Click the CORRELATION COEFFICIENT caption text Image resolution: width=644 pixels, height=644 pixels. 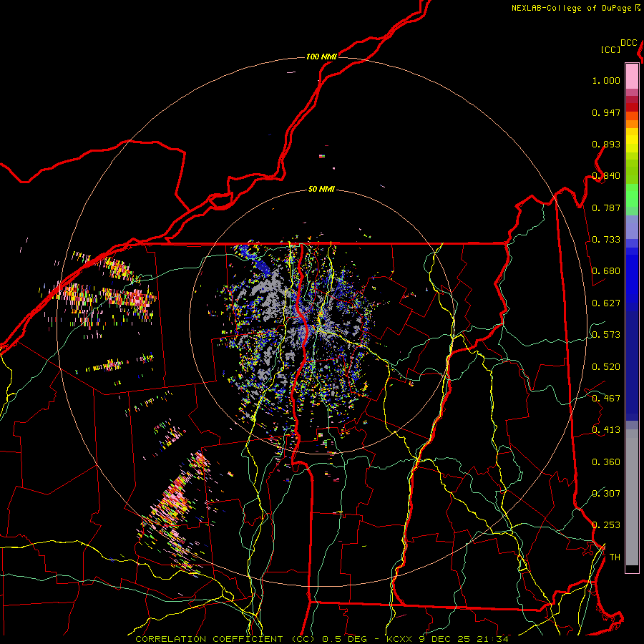[x=209, y=639]
